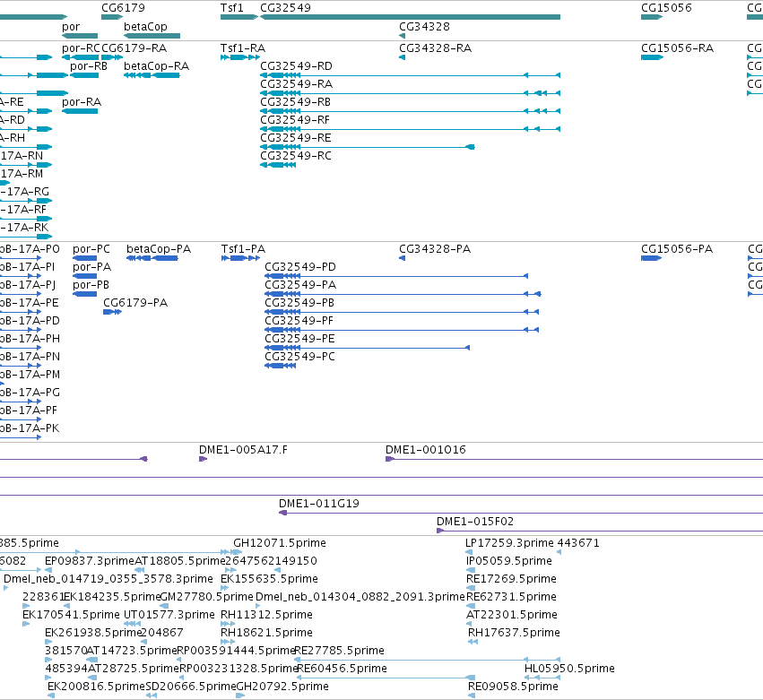Select the CG32549-RE transcript label

(x=295, y=138)
